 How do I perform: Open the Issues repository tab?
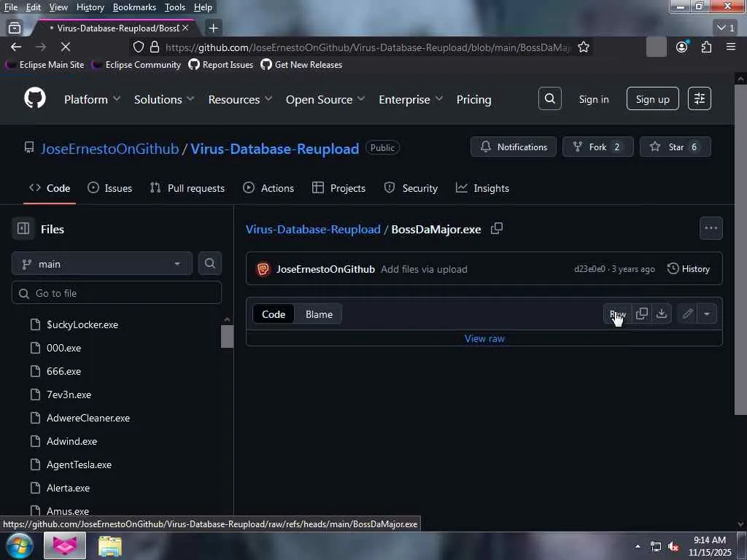point(110,188)
